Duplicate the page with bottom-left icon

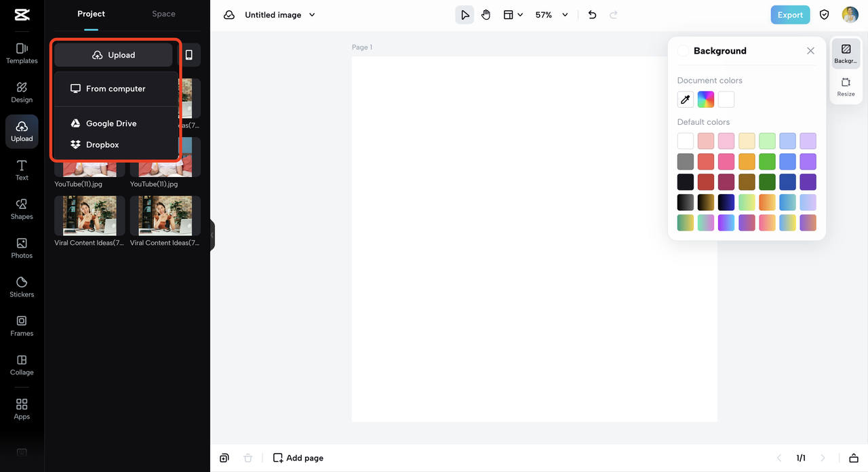pos(224,458)
